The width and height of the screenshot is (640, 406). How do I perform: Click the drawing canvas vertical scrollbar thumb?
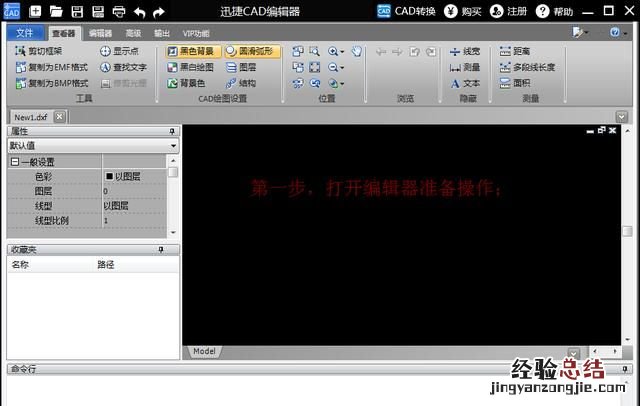(627, 231)
